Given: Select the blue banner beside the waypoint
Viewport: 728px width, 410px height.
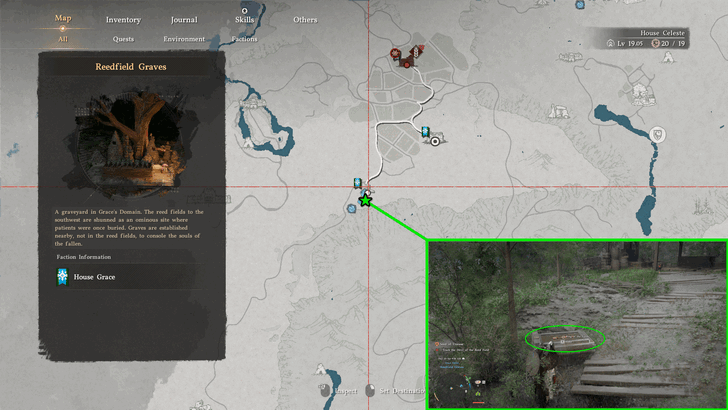Looking at the screenshot, I should pyautogui.click(x=425, y=132).
